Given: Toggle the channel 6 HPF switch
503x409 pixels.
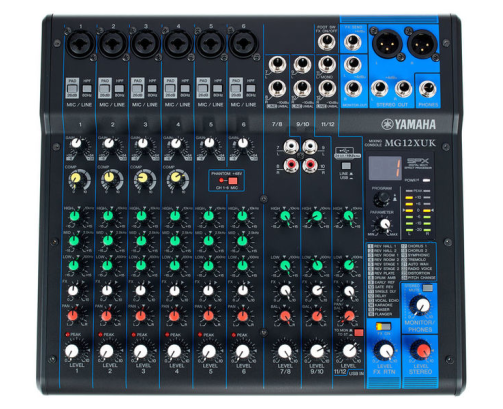Looking at the screenshot, I should coord(251,89).
